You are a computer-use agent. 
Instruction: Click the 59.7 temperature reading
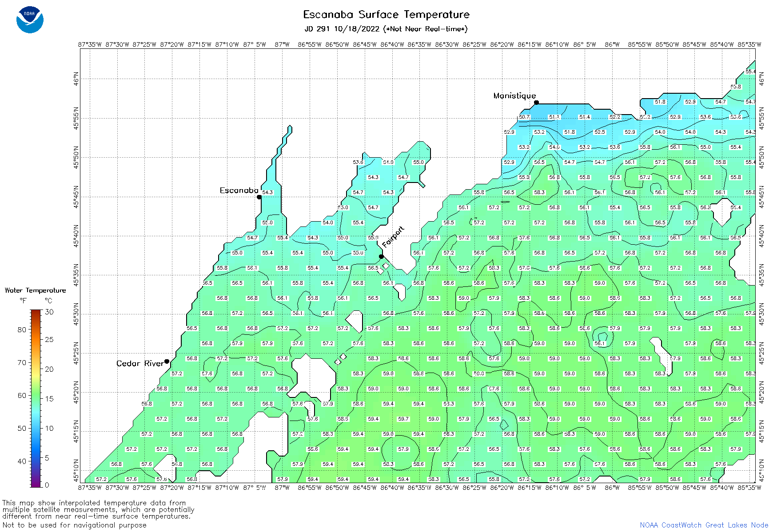point(403,419)
